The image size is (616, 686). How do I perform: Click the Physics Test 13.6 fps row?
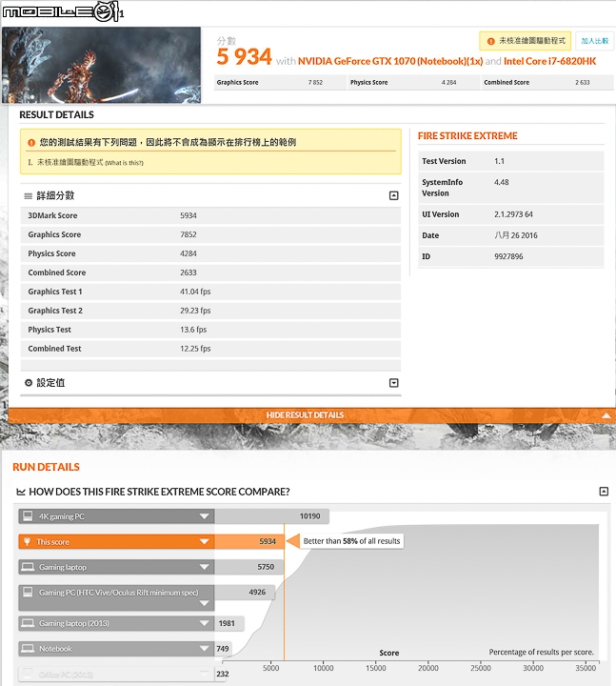[210, 330]
